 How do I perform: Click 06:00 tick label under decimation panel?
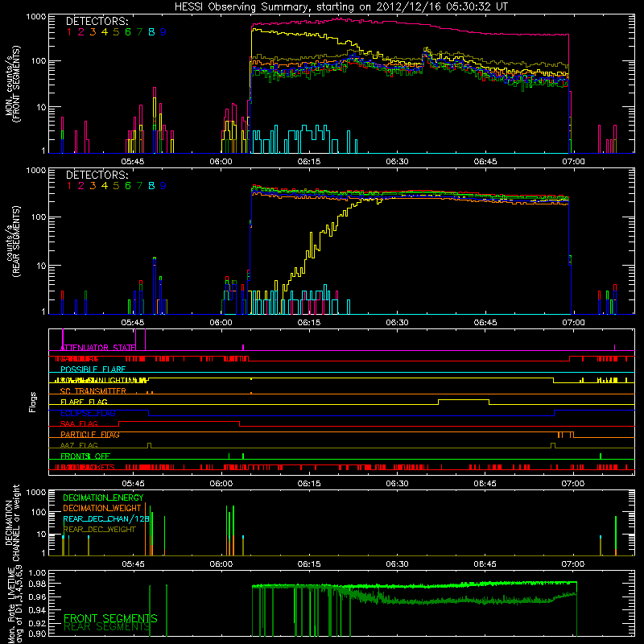tap(221, 564)
